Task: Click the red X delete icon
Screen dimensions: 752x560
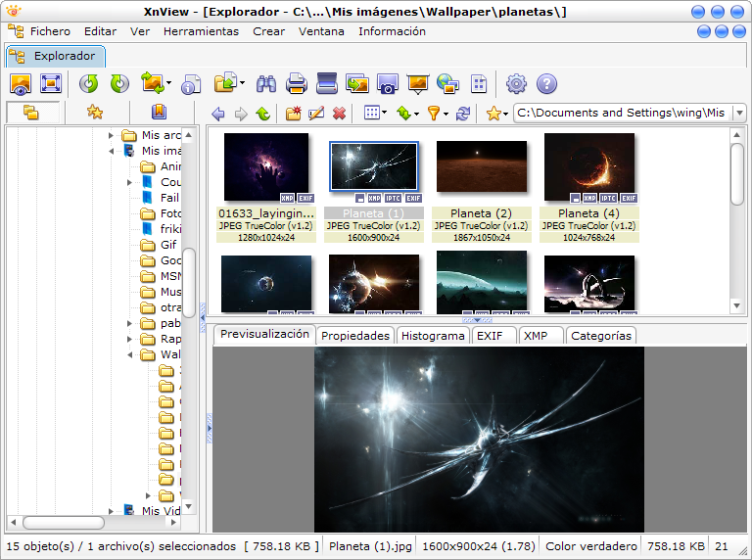Action: [x=339, y=114]
